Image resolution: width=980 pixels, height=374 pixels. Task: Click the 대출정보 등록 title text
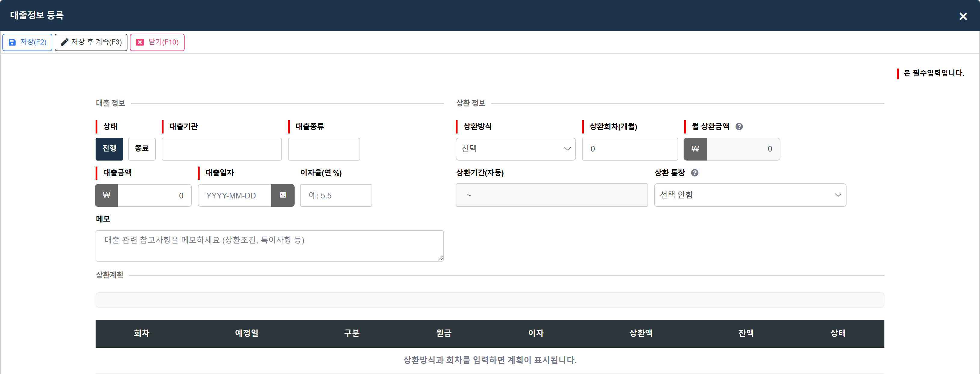pos(37,16)
